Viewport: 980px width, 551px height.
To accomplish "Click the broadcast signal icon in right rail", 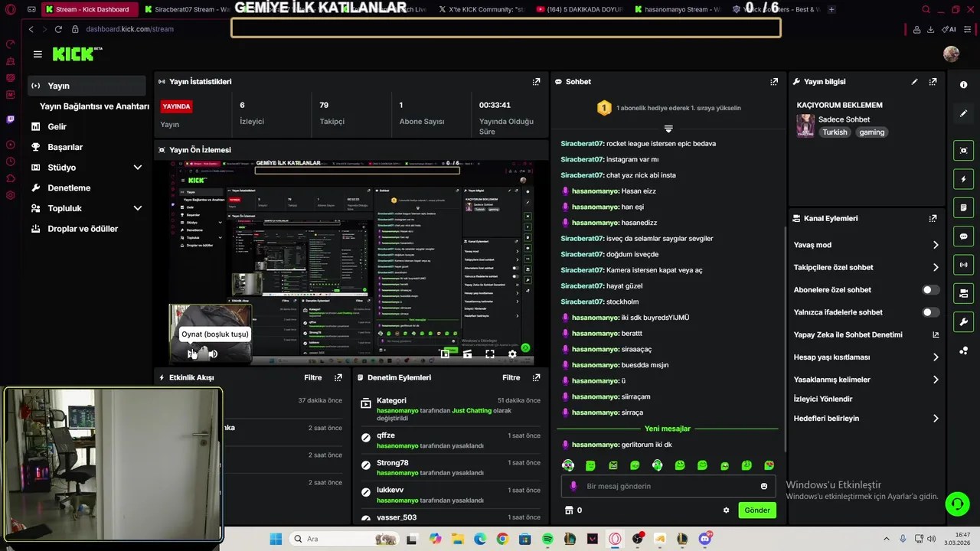I will tap(963, 265).
